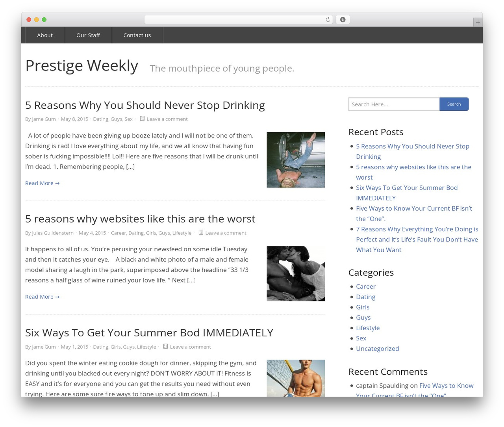Open recent post '5 Reasons Why You Should Never Stop Drinking' in sidebar

pos(413,151)
